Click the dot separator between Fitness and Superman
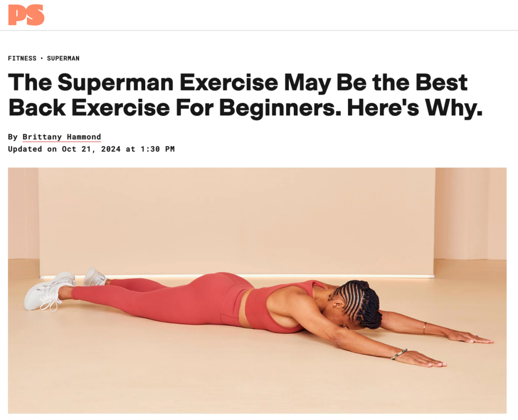 click(41, 59)
